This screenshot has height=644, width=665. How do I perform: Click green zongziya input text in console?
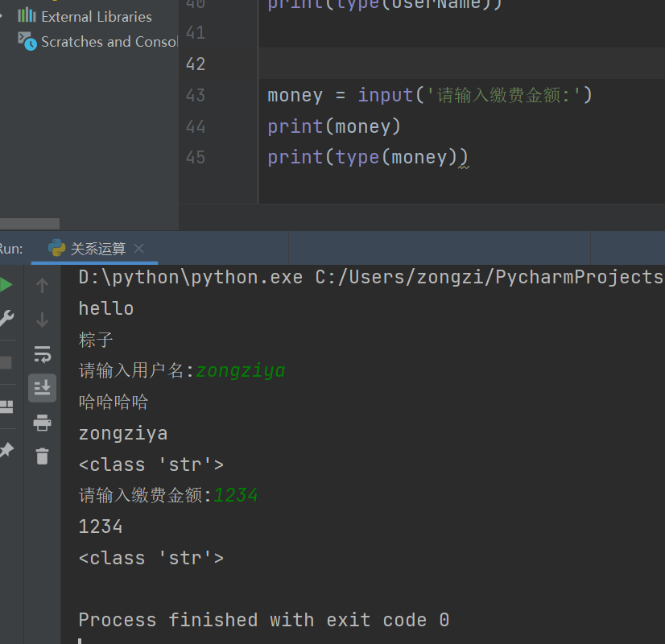[241, 371]
